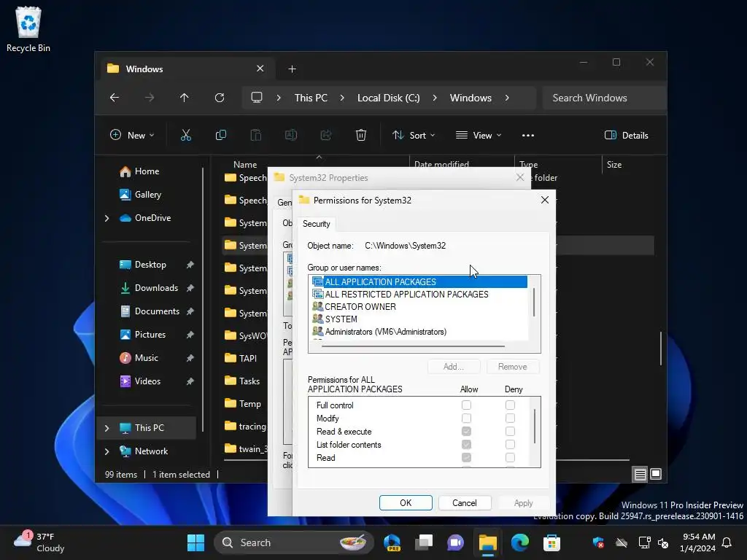Screen dimensions: 747x560
Task: Expand the This PC tree node
Action: point(107,428)
